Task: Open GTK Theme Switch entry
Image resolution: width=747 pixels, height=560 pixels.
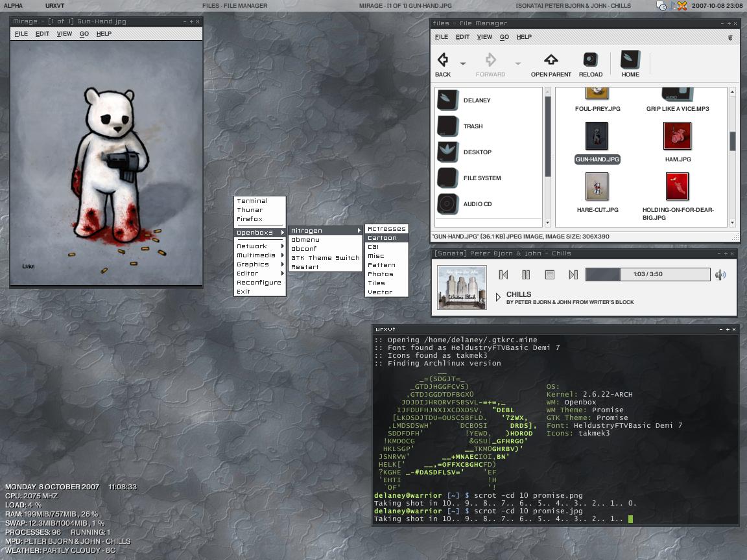Action: pos(326,257)
